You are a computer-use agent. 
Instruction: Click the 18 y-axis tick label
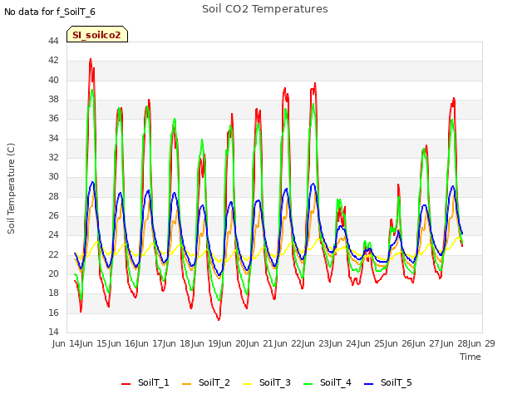click(x=53, y=293)
